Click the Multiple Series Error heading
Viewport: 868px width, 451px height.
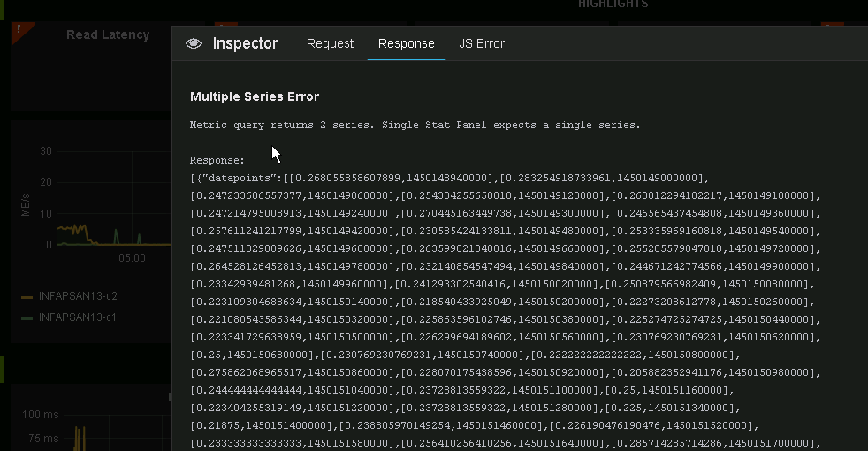(x=255, y=96)
